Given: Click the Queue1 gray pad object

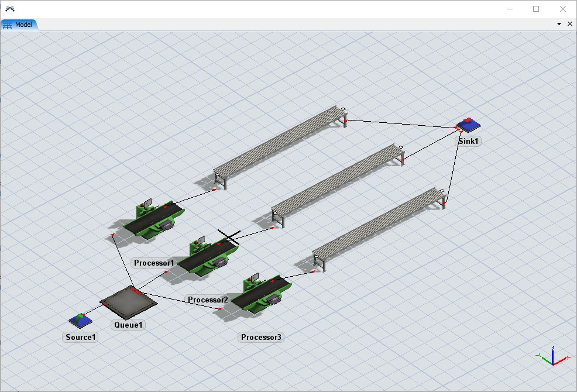Looking at the screenshot, I should 129,302.
